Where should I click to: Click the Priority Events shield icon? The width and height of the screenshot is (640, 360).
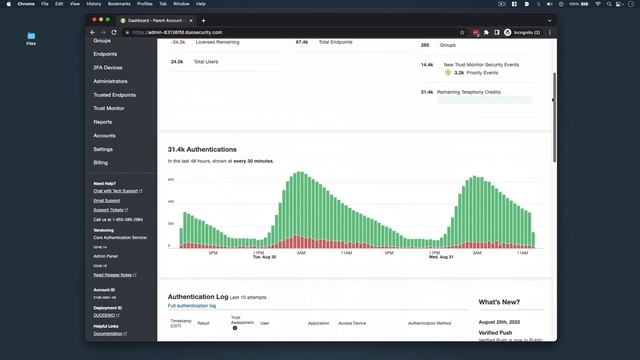tap(448, 73)
